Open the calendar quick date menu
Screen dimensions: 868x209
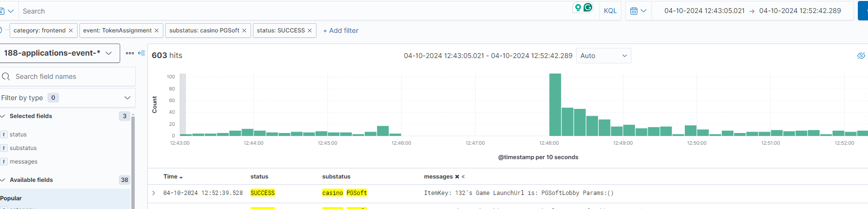point(638,11)
